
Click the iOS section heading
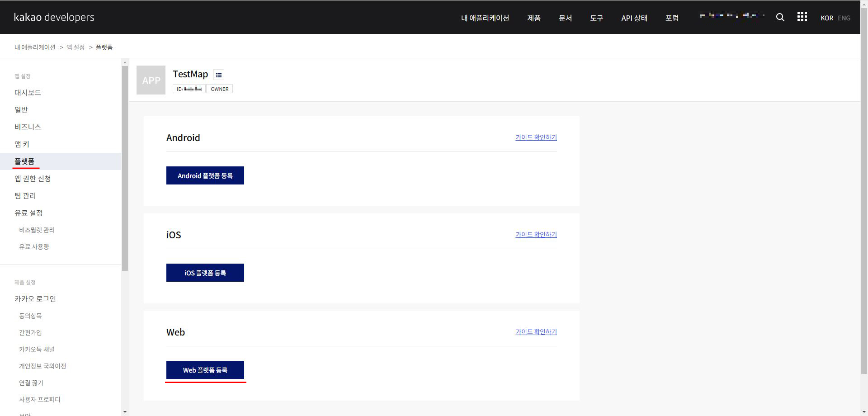click(x=174, y=235)
